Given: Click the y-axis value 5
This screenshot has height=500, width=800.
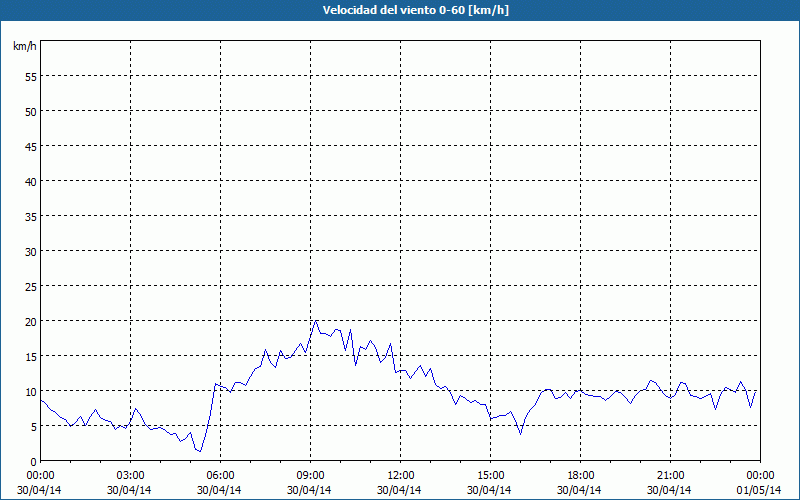Looking at the screenshot, I should [34, 427].
